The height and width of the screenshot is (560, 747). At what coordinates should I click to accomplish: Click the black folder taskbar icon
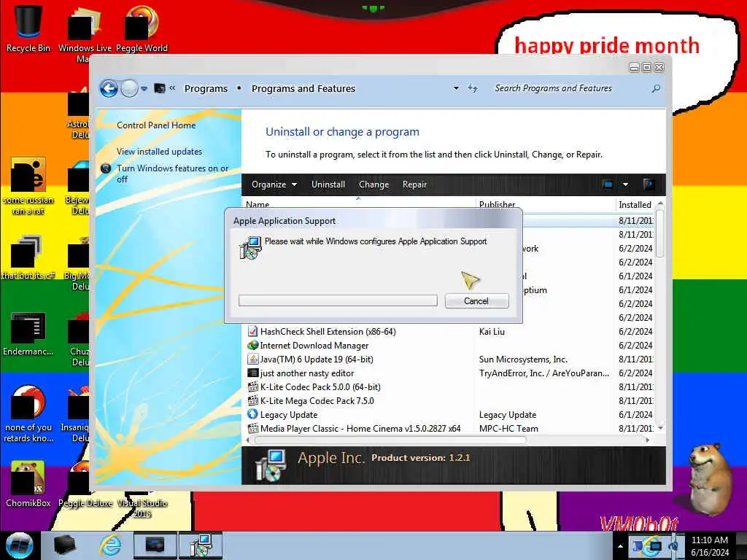pyautogui.click(x=65, y=545)
